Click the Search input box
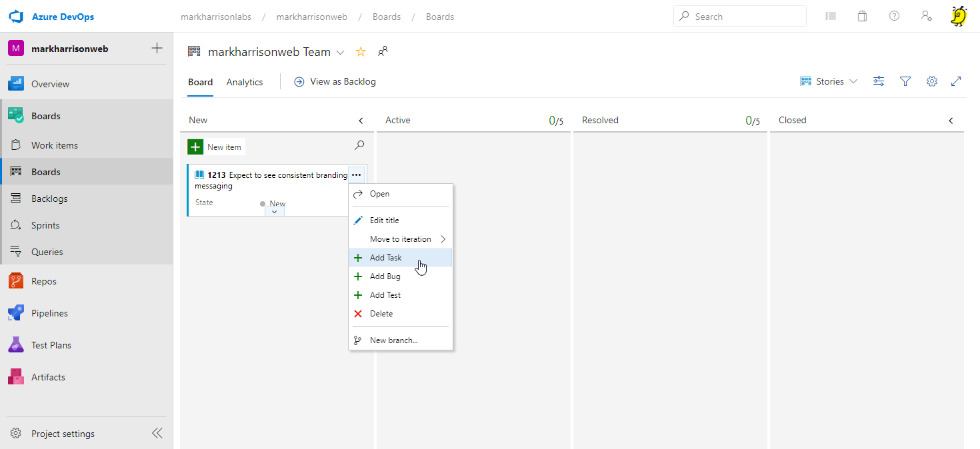This screenshot has width=980, height=449. pyautogui.click(x=740, y=17)
